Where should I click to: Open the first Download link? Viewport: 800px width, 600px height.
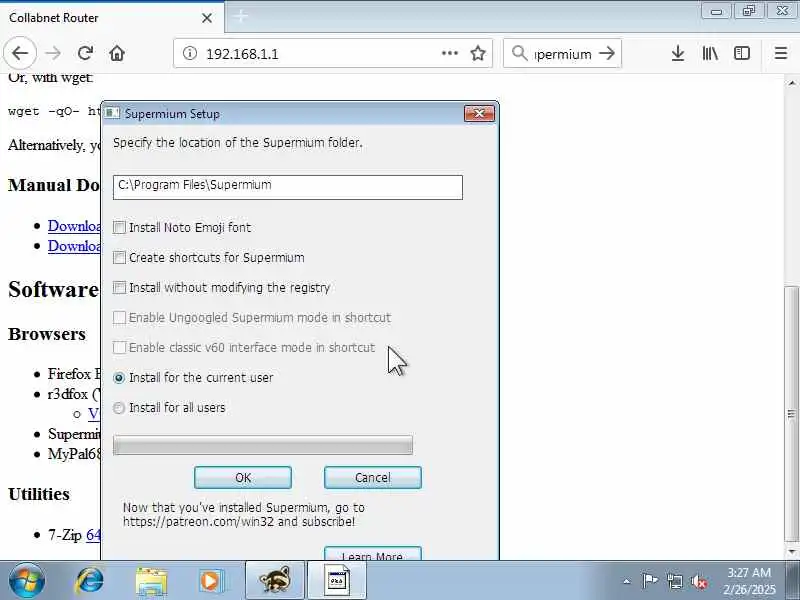coord(74,226)
